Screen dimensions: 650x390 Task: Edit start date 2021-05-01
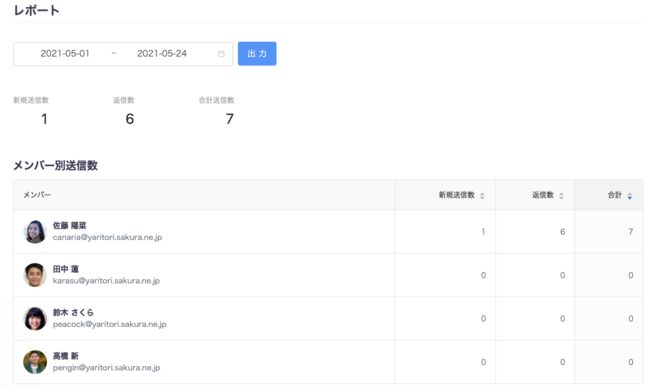point(65,53)
